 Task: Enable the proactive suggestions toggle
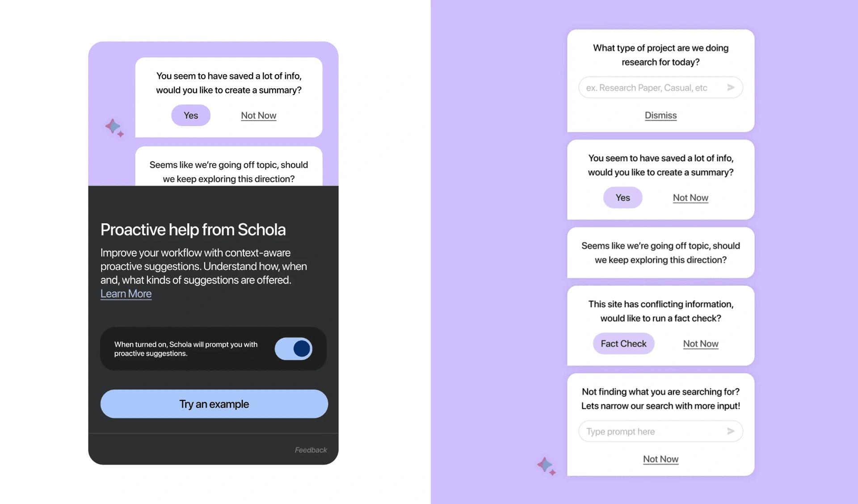pyautogui.click(x=294, y=348)
